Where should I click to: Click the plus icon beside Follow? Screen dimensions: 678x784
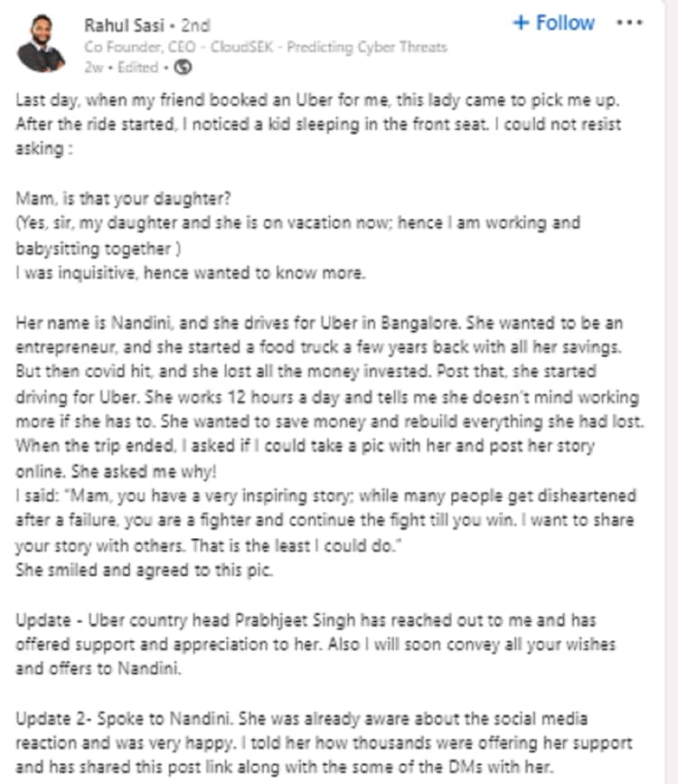coord(520,24)
